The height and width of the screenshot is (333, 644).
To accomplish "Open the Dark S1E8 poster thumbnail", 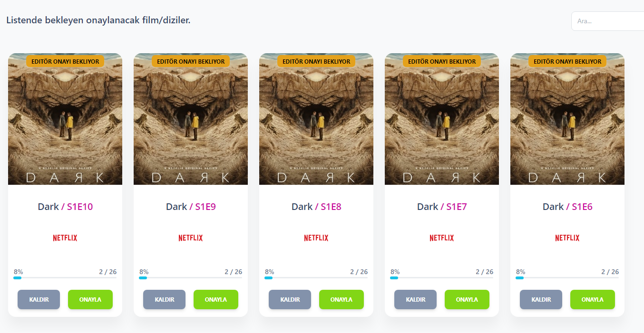I will point(316,119).
